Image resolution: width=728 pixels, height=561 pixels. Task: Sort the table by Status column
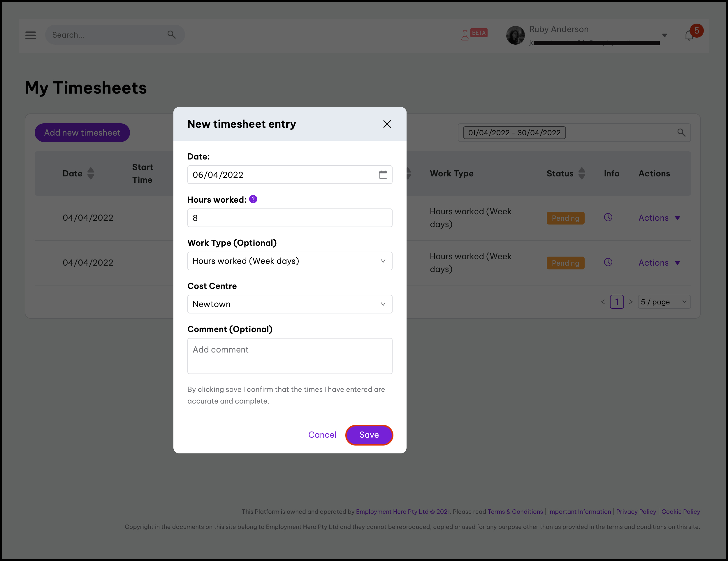coord(582,173)
